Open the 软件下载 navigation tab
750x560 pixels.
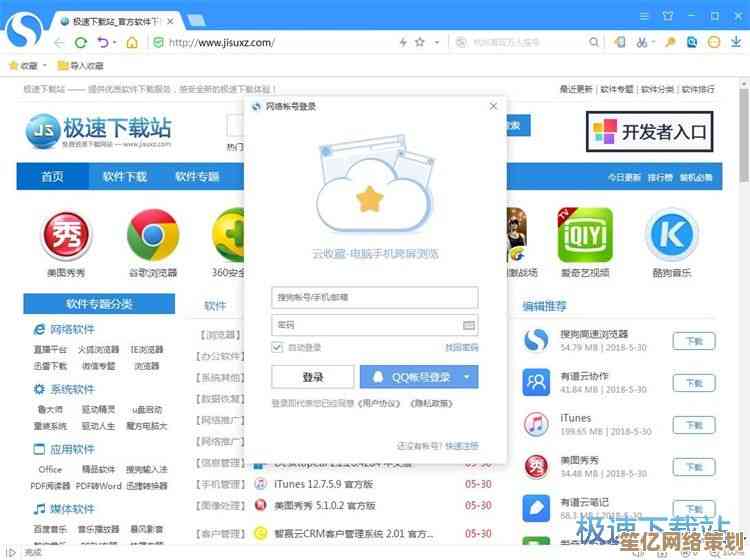[125, 177]
